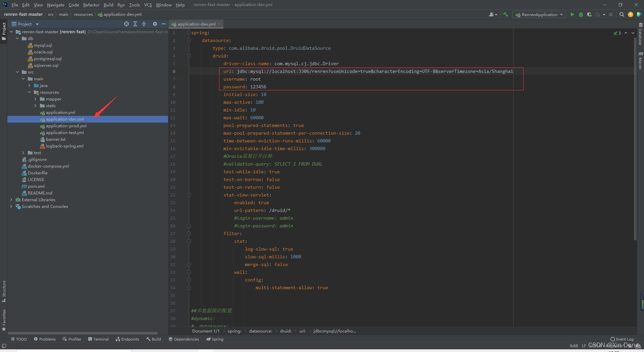
Task: Open the Favorites side tool window
Action: coord(4,320)
